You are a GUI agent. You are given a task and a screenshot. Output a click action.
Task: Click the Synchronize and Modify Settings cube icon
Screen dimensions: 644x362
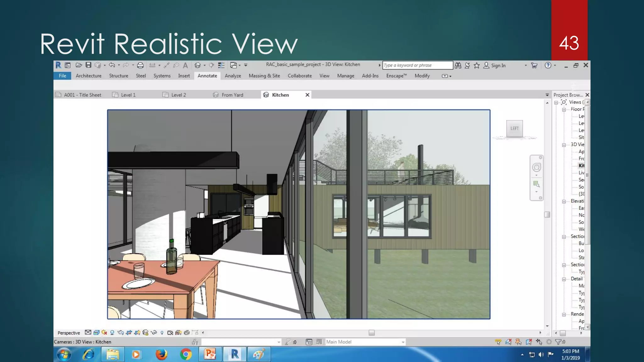click(x=98, y=65)
